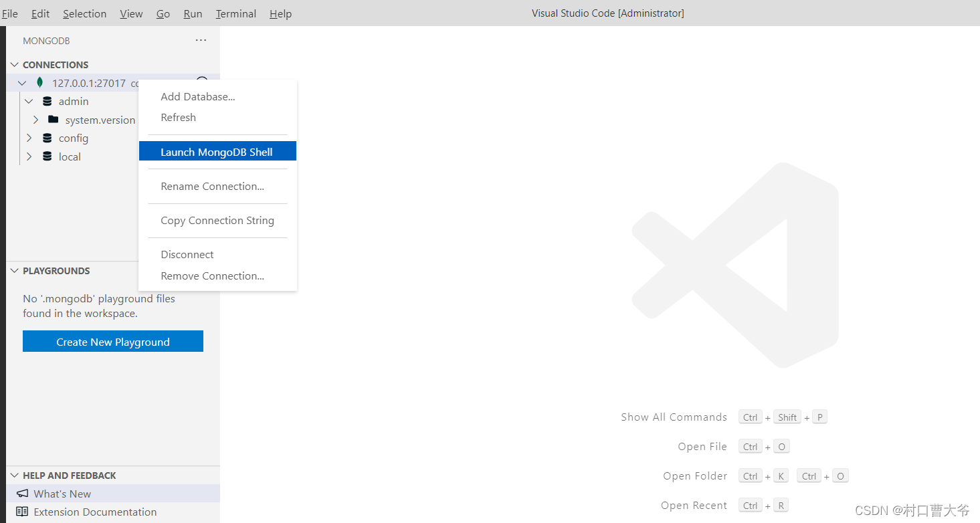Screen dimensions: 980x523
Task: Collapse the CONNECTIONS section
Action: pos(14,65)
